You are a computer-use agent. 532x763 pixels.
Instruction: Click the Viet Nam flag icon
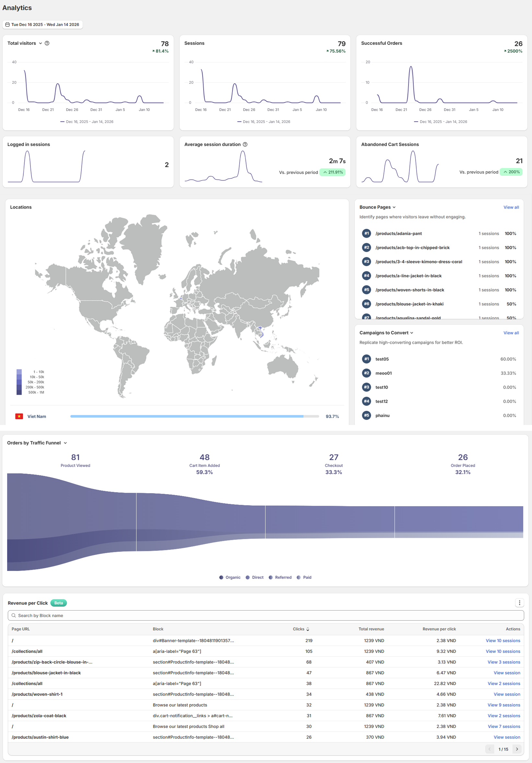19,416
